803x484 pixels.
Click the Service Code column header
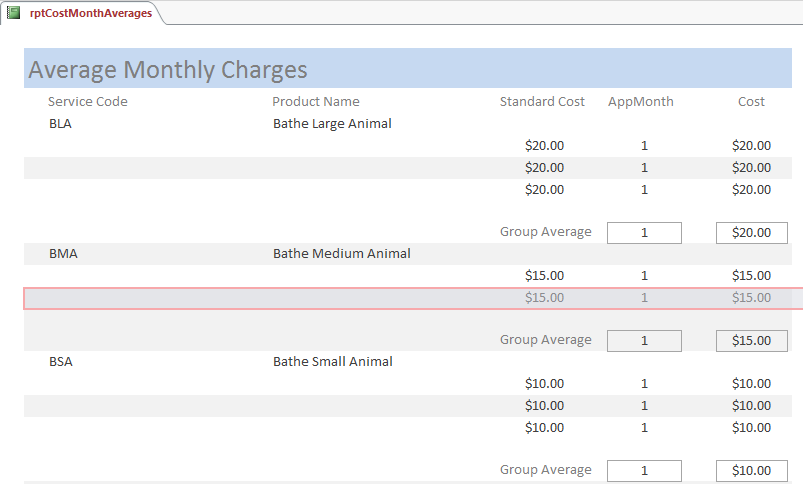pos(88,101)
